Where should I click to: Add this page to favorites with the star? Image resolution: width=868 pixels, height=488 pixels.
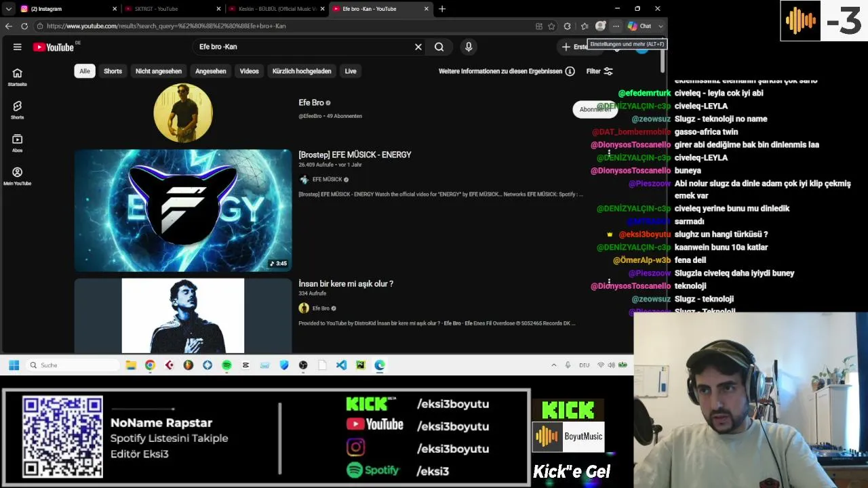click(551, 26)
